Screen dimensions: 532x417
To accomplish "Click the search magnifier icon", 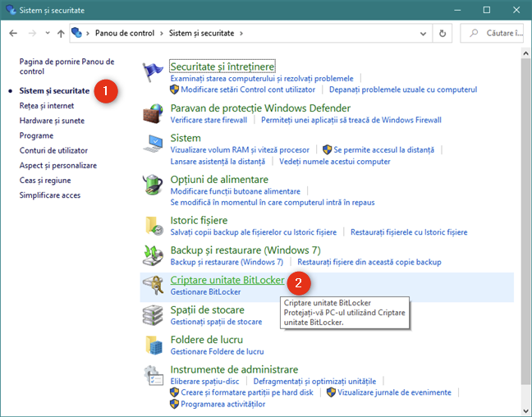I will tap(474, 33).
